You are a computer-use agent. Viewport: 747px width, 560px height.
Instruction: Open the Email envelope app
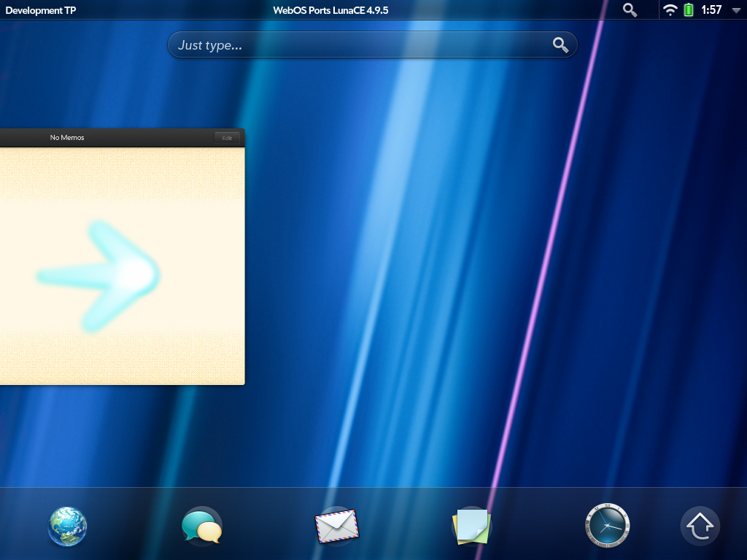[336, 526]
